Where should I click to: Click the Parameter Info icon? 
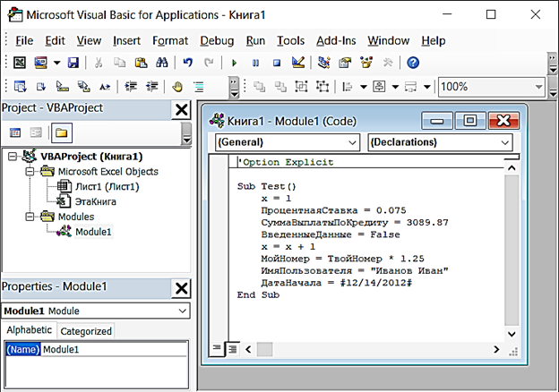point(84,87)
